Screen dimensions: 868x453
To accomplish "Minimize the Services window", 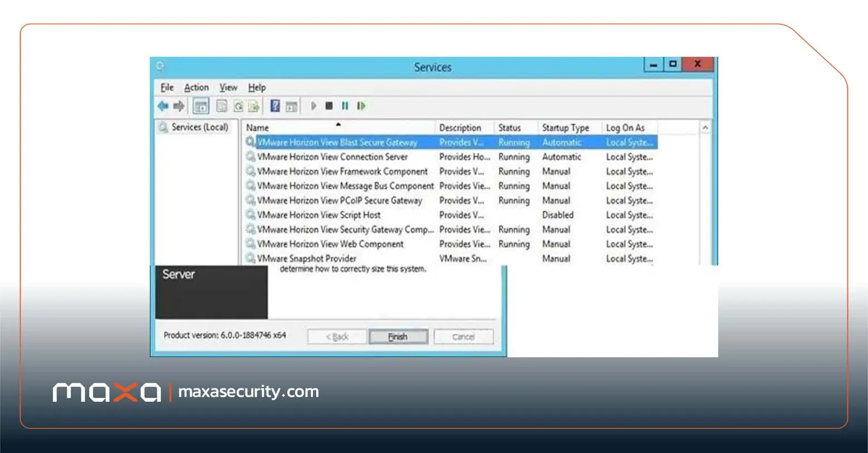I will [654, 65].
